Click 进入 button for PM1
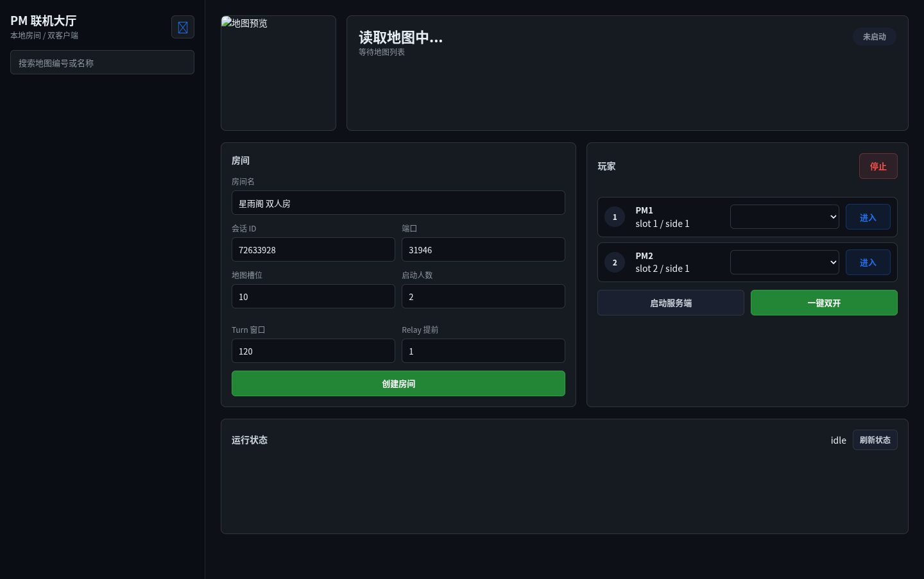The width and height of the screenshot is (924, 579). 868,217
